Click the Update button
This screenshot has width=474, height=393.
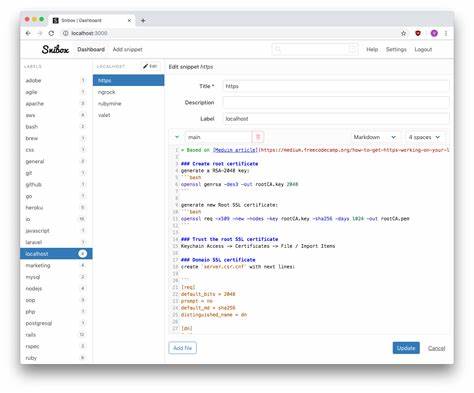[x=406, y=348]
